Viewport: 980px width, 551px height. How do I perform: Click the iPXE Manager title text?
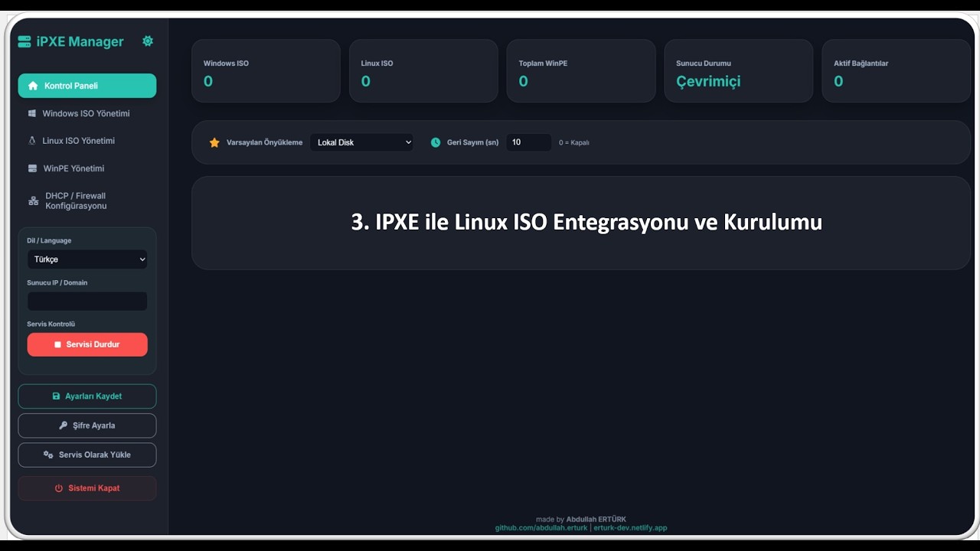(x=80, y=42)
